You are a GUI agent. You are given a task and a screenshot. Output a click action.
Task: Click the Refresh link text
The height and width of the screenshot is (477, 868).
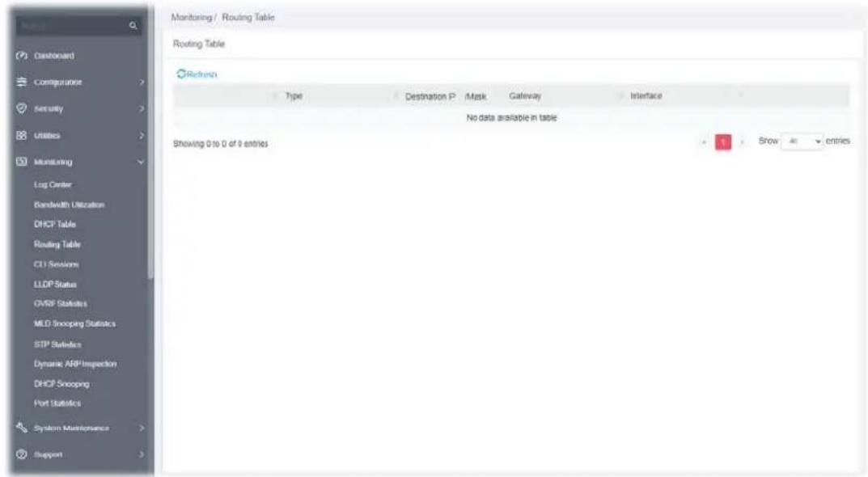pyautogui.click(x=202, y=74)
